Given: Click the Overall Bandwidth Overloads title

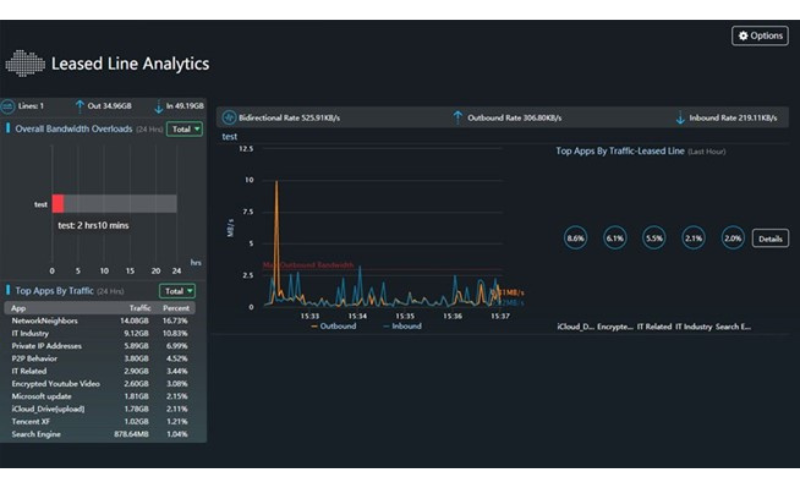Looking at the screenshot, I should (73, 129).
